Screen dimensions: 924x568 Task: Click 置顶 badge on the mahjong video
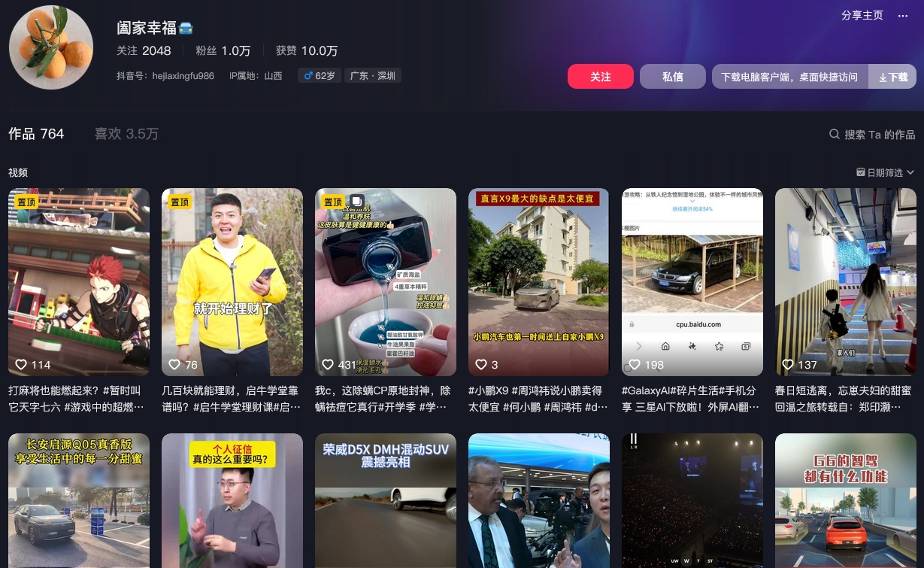click(27, 202)
